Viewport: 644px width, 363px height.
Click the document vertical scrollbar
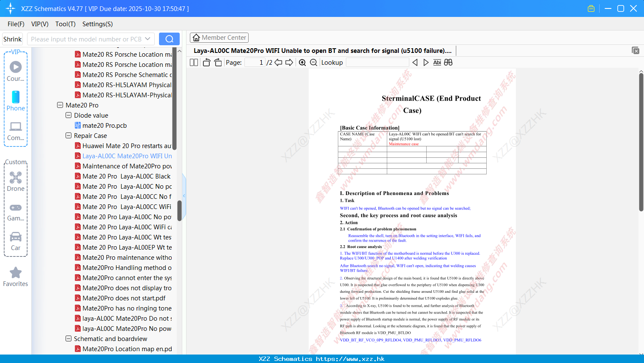pyautogui.click(x=641, y=142)
